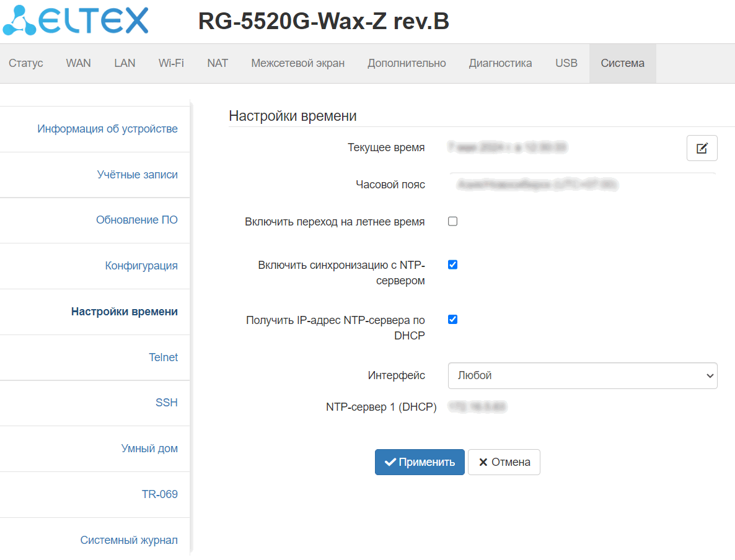Select Настройки времени in sidebar
Screen dimensions: 735x560
coord(124,312)
